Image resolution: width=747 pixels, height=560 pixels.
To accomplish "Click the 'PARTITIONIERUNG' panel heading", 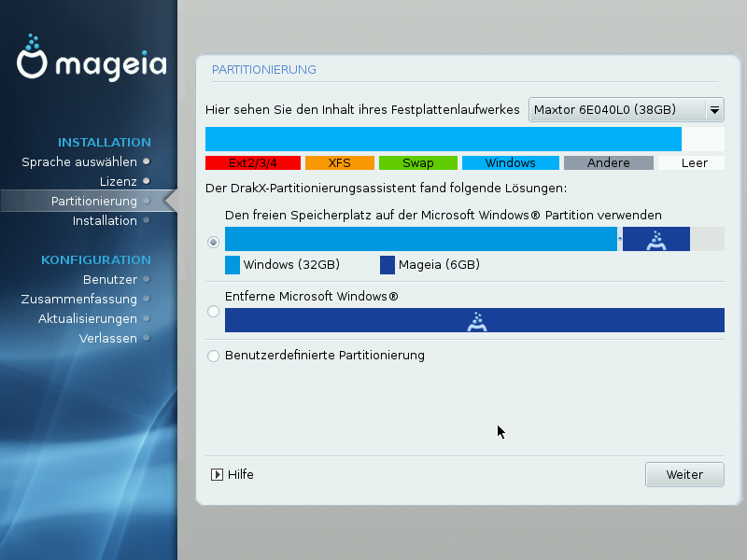I will pyautogui.click(x=264, y=69).
